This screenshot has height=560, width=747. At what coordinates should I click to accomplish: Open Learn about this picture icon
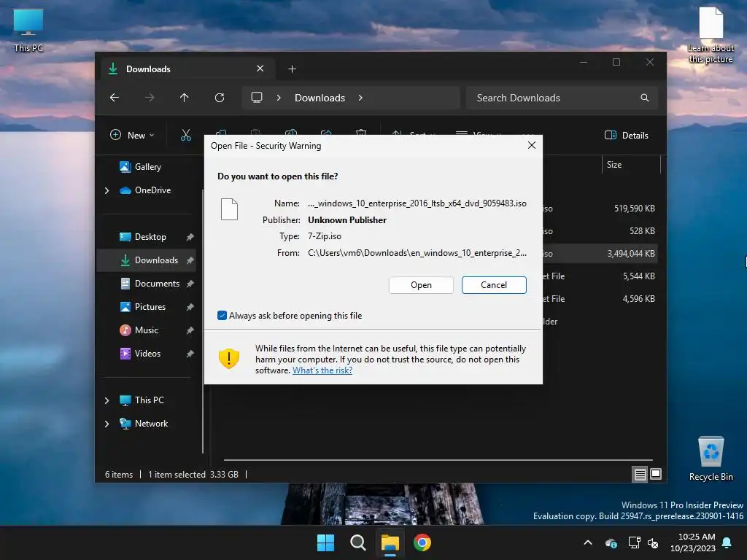point(711,35)
